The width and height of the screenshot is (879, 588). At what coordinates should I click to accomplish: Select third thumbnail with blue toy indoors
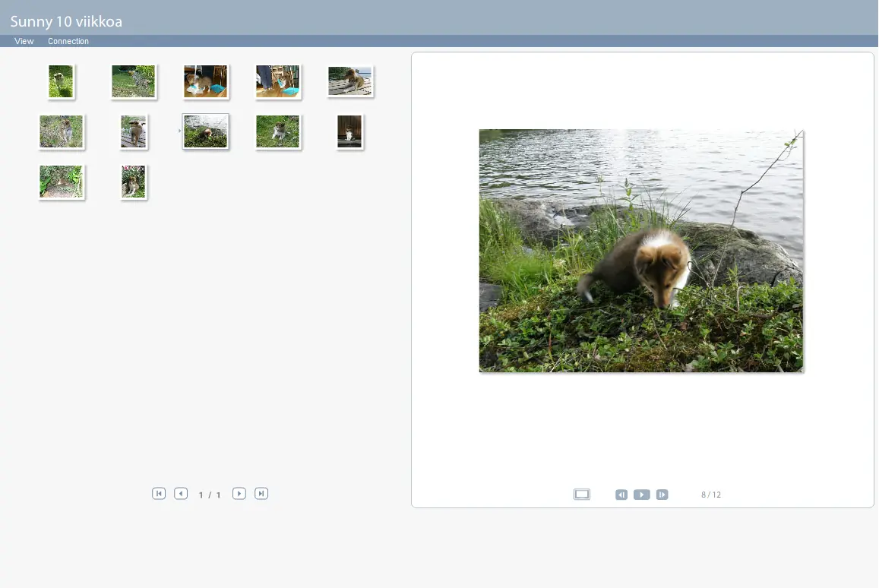pyautogui.click(x=206, y=81)
